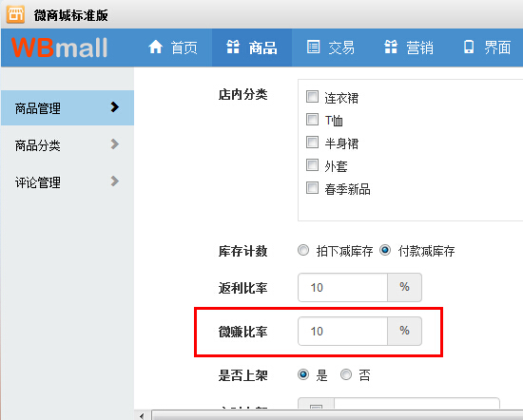Select 拍下减库存 radio option
The width and height of the screenshot is (523, 420).
303,250
